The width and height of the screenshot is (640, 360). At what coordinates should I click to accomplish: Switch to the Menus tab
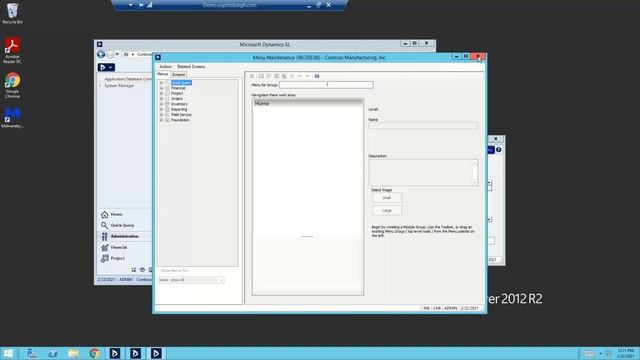tap(162, 74)
